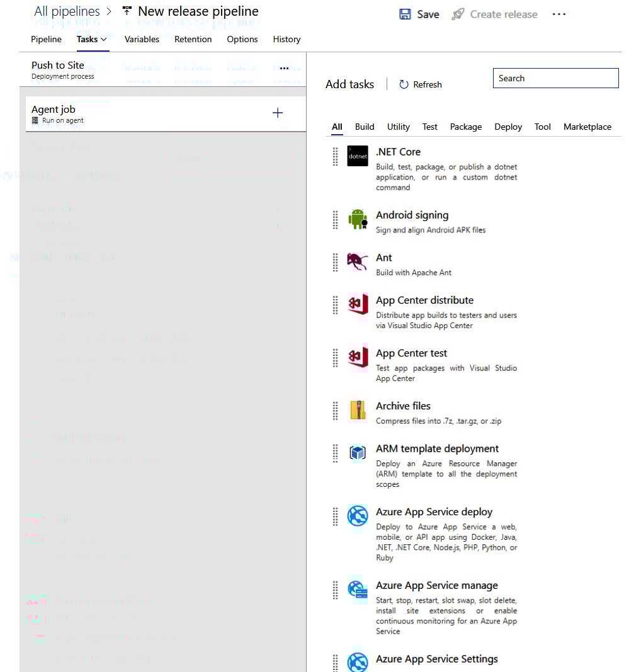Add a task to Agent job
641x672 pixels.
pyautogui.click(x=278, y=113)
